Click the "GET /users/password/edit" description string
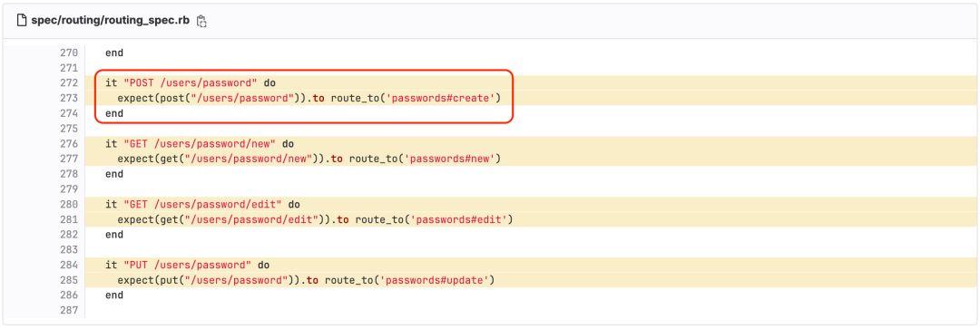 (203, 204)
